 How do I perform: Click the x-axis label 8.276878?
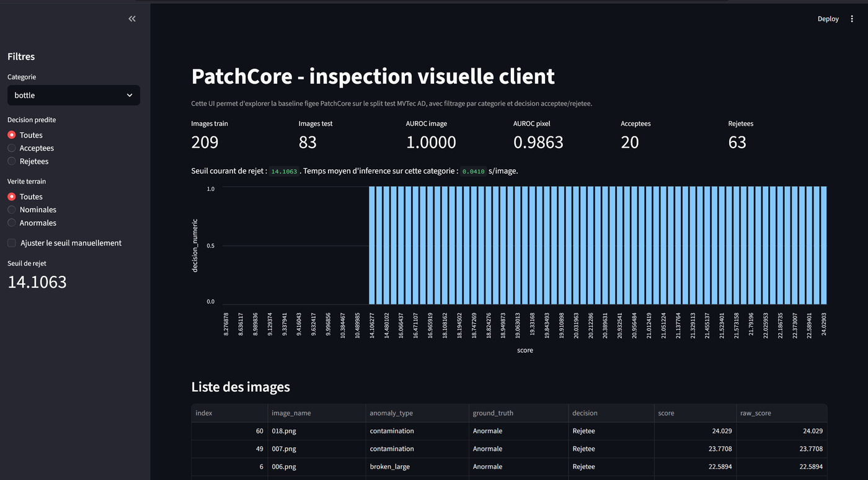[226, 324]
